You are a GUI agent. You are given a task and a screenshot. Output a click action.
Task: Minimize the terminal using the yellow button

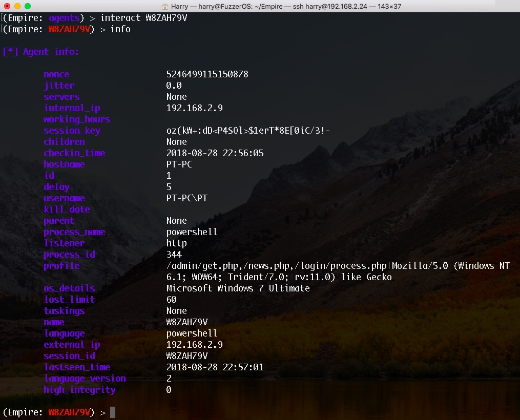tap(17, 6)
